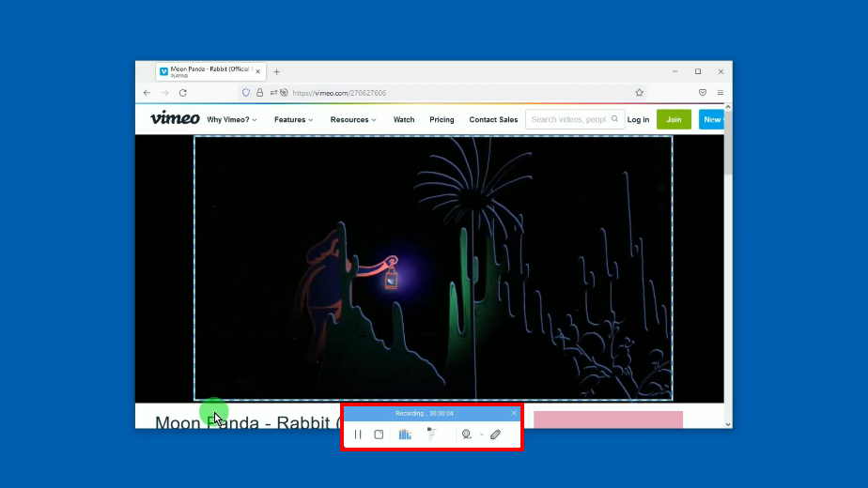Open the Watch menu item
Viewport: 868px width, 488px height.
point(404,119)
